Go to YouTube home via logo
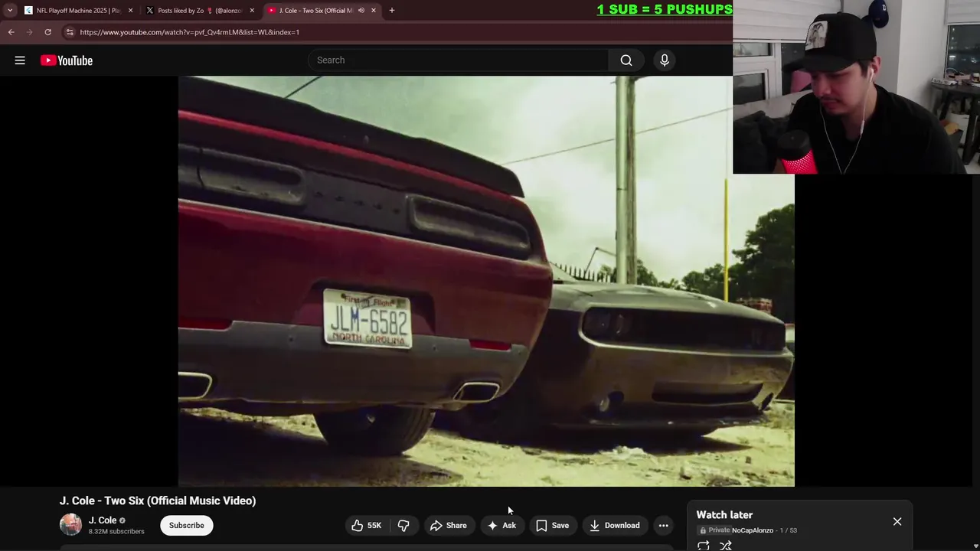Screen dimensions: 980x551 (67, 60)
